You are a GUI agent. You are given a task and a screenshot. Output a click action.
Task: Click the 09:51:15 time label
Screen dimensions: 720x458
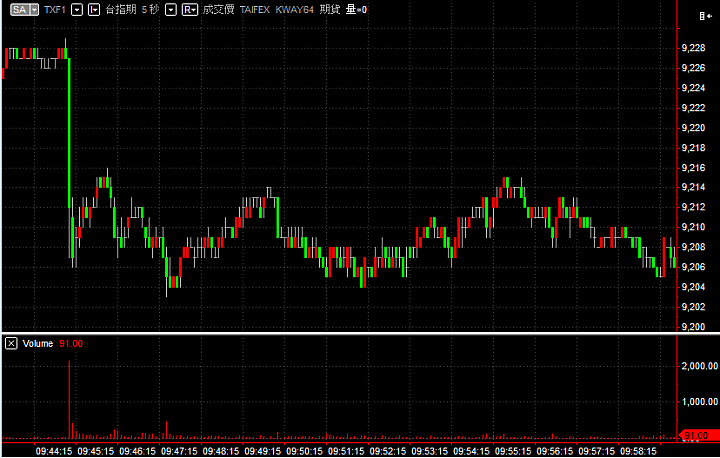coord(346,451)
